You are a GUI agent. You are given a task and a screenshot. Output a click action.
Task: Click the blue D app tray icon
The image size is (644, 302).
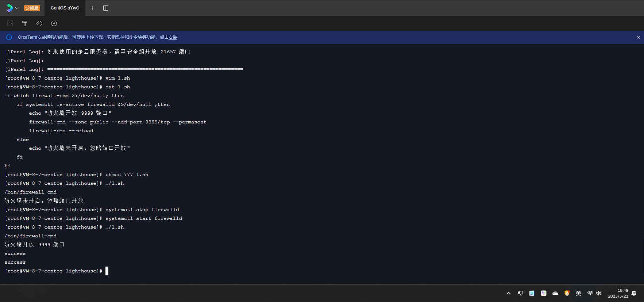pyautogui.click(x=532, y=293)
